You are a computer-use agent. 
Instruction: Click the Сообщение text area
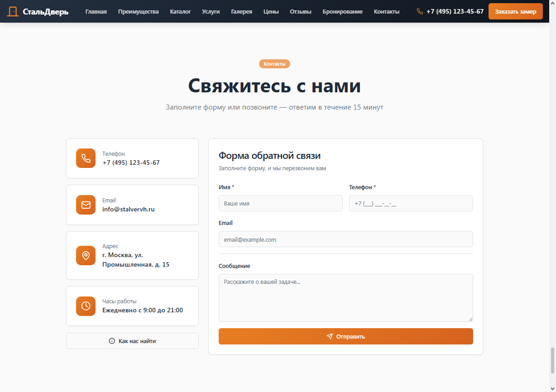click(x=345, y=298)
